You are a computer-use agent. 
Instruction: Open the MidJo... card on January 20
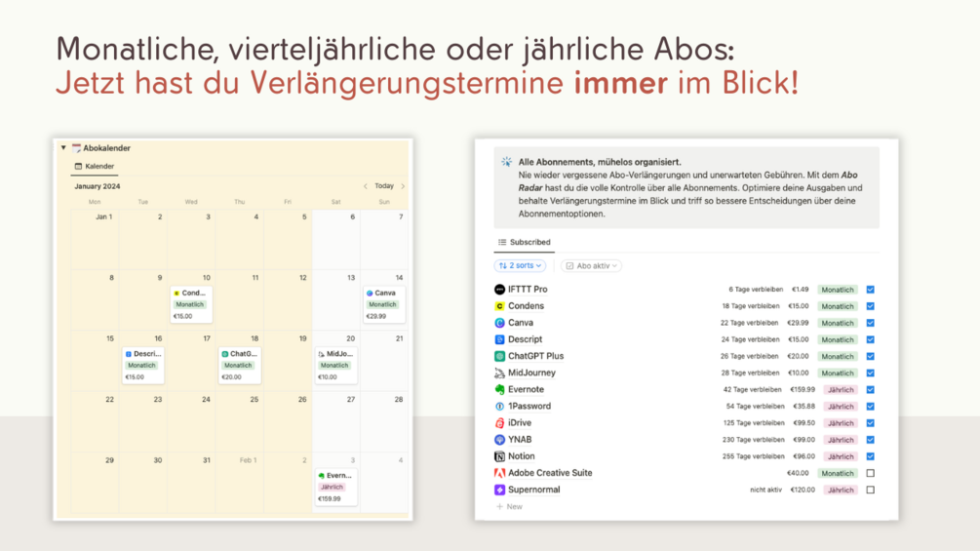(335, 365)
